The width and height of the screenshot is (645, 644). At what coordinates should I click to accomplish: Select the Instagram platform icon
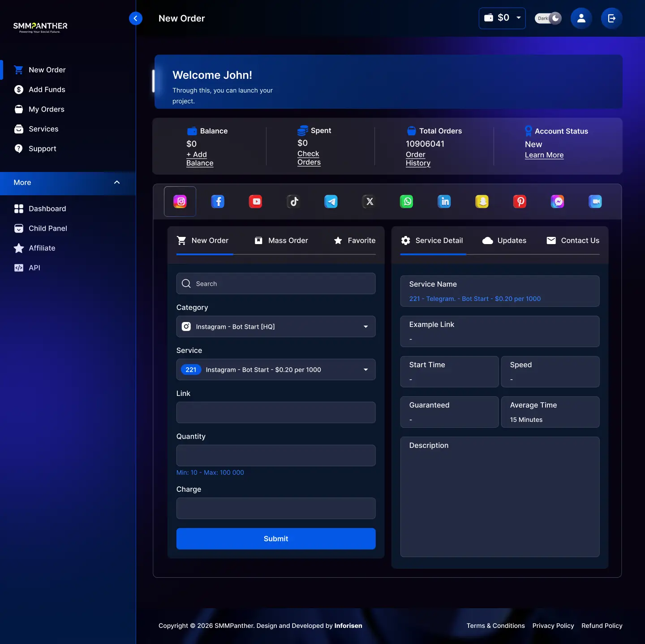(x=180, y=202)
